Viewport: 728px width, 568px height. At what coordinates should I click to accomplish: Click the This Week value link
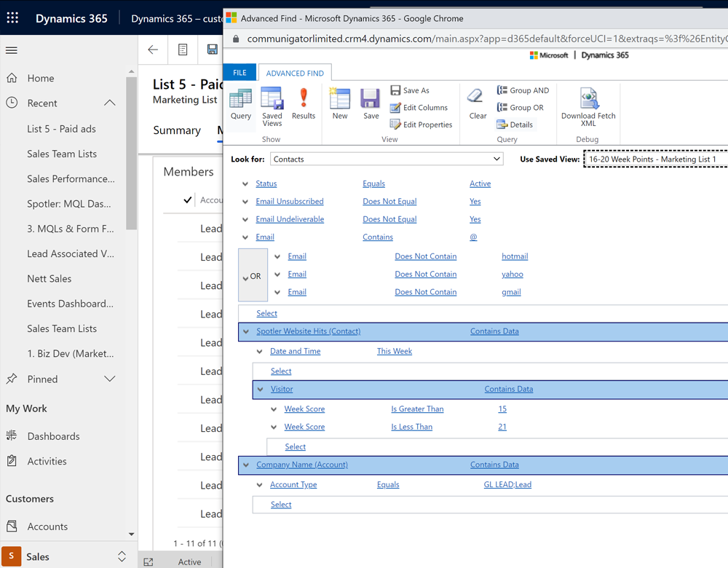tap(394, 351)
